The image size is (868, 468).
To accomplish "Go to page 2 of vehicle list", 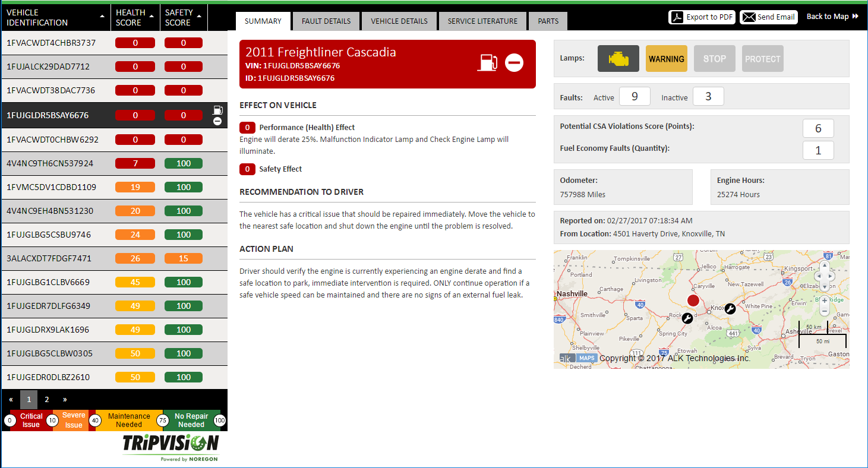I will [47, 400].
